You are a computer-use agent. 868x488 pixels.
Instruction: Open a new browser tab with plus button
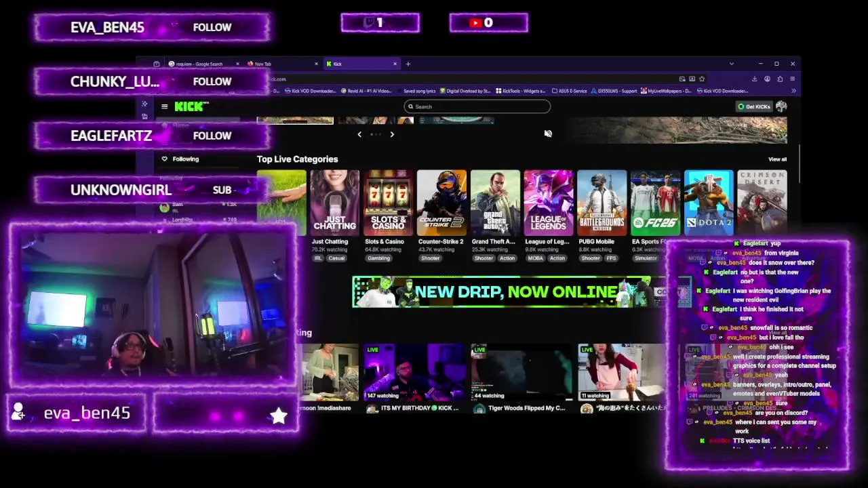pos(408,64)
